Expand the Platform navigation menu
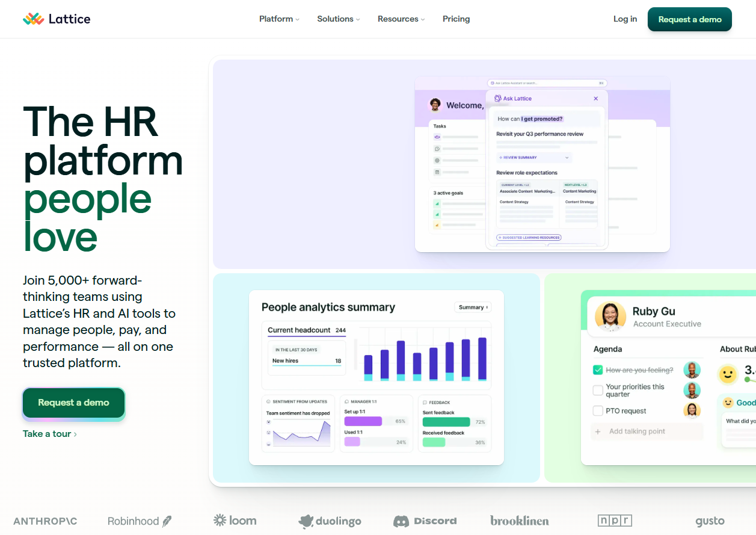 (279, 19)
